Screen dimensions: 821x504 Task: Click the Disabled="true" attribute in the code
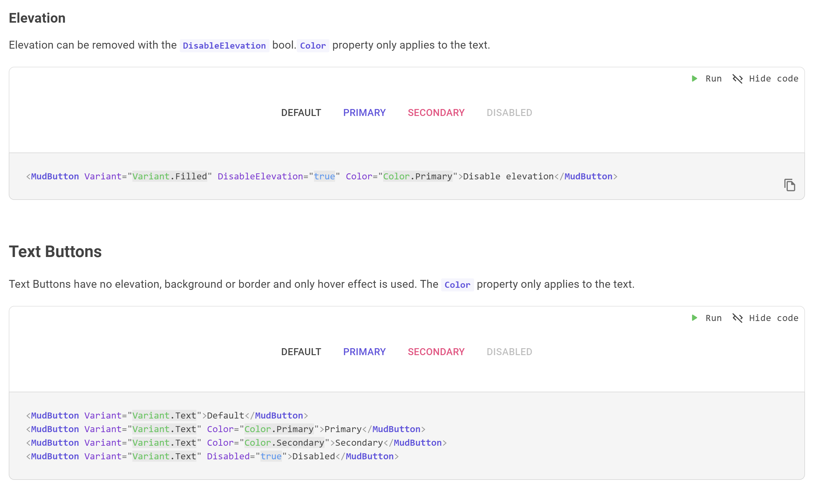(x=247, y=456)
